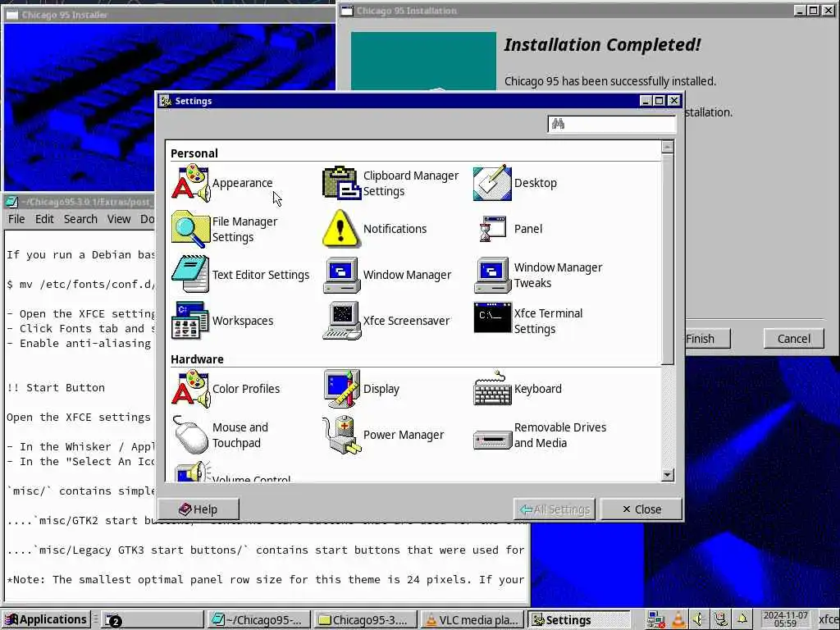
Task: Click Cancel in Chicago 95 Installation
Action: tap(793, 339)
